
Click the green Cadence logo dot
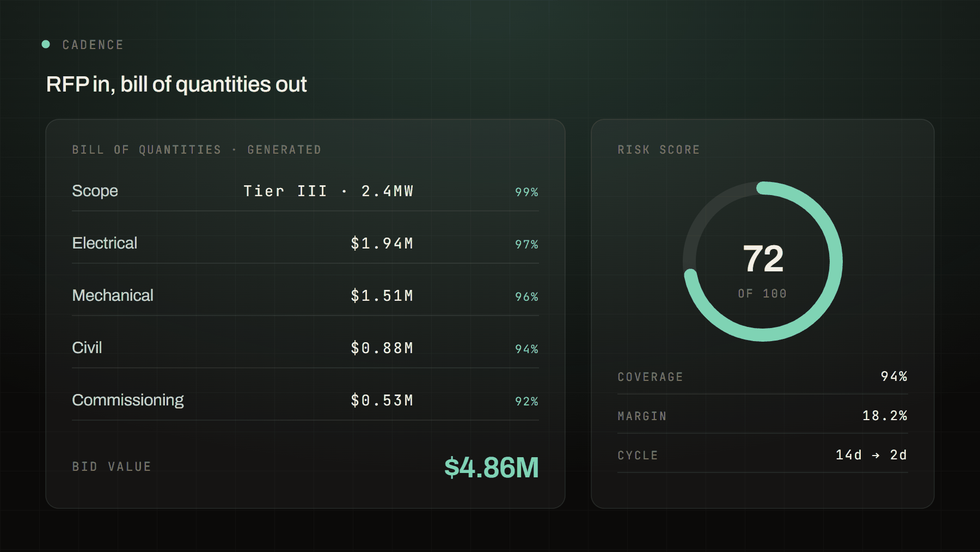(x=46, y=44)
